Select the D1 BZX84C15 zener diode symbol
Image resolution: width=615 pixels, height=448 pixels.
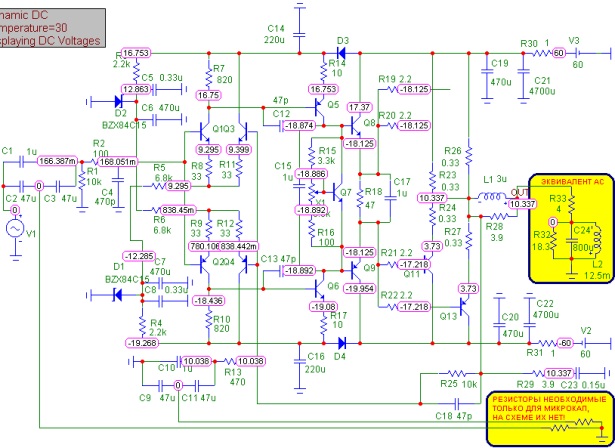tap(117, 295)
